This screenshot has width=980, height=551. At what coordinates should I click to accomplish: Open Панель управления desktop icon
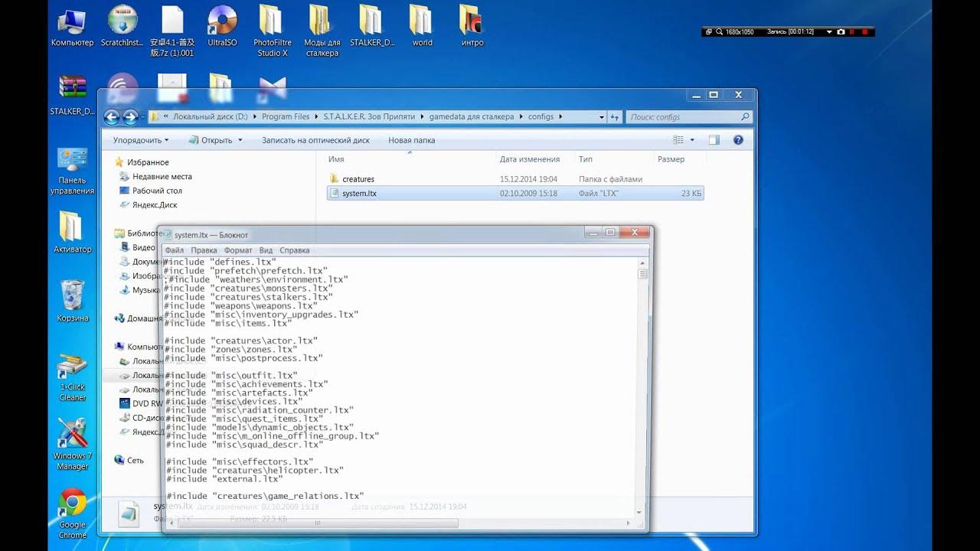coord(73,170)
